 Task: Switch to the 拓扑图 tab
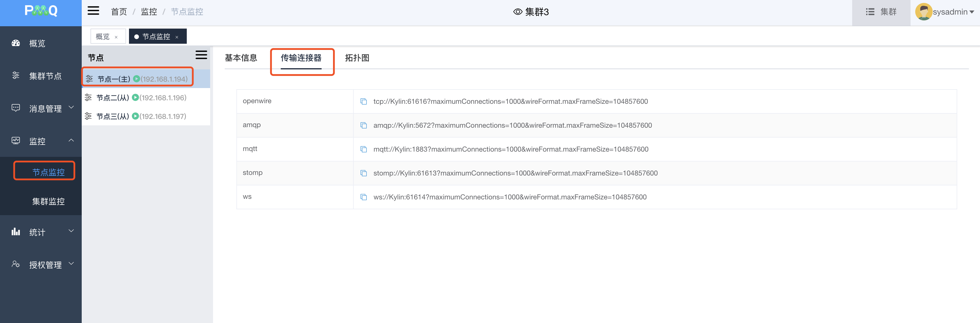357,58
